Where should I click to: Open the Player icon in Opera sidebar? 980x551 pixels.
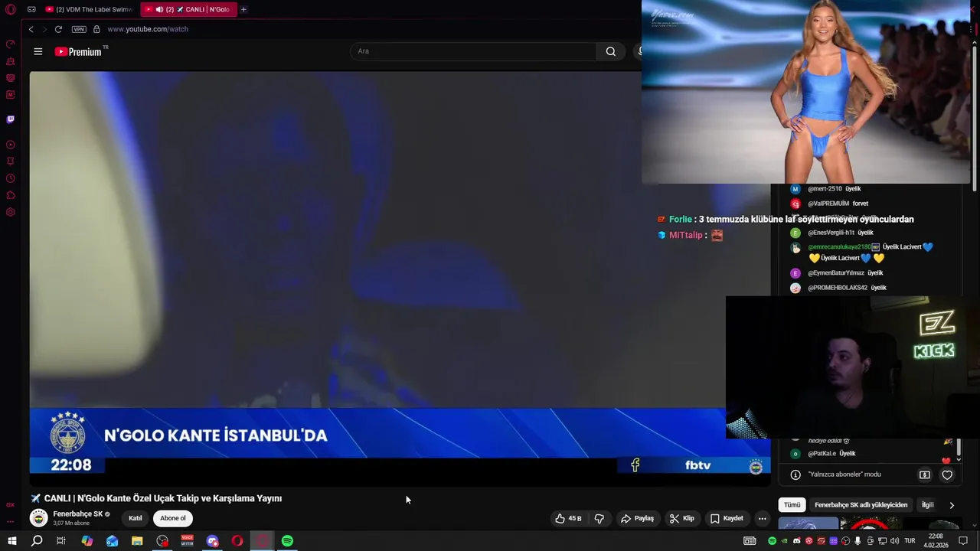[11, 145]
